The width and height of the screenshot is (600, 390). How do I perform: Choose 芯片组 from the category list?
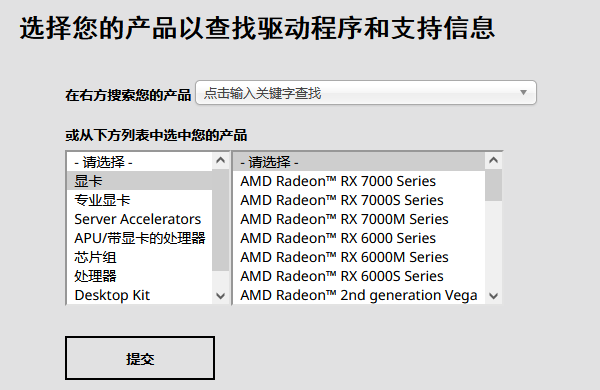point(139,257)
